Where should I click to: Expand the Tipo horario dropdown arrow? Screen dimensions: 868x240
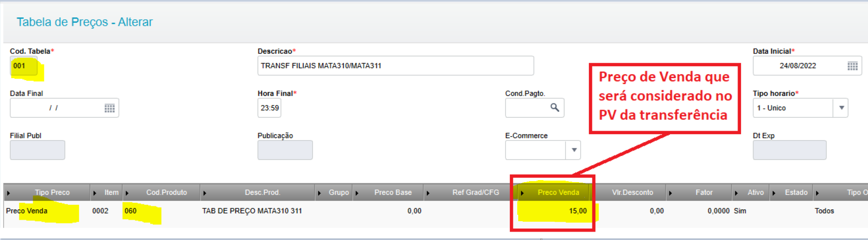[x=841, y=108]
